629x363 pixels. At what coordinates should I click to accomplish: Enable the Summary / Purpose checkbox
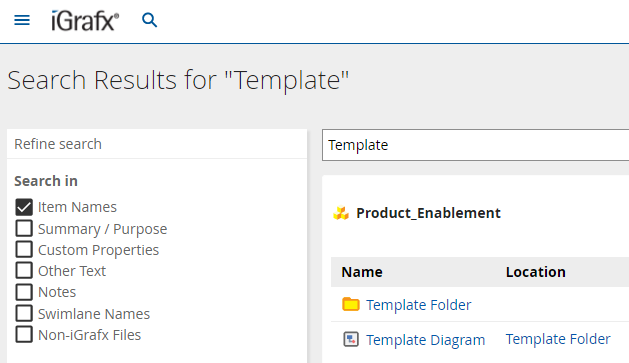pyautogui.click(x=24, y=228)
